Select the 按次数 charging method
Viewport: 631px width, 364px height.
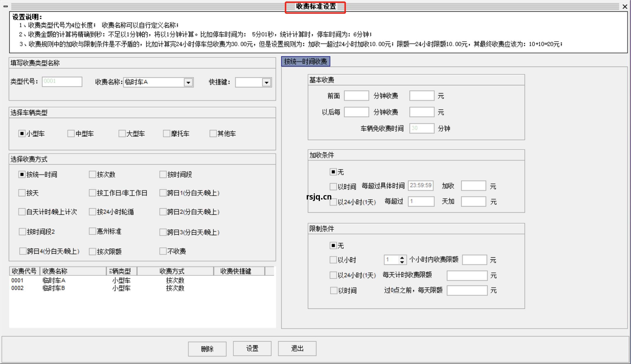[x=92, y=174]
